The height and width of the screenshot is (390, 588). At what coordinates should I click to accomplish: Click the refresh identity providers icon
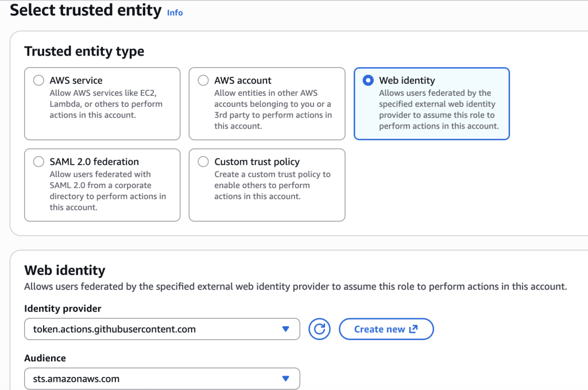[x=319, y=329]
